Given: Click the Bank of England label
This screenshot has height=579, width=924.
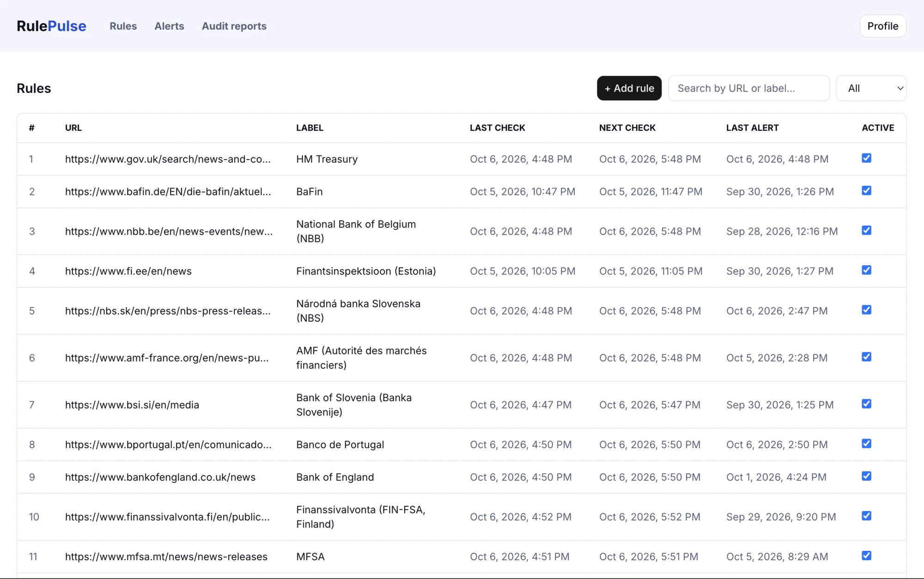Looking at the screenshot, I should (x=335, y=477).
